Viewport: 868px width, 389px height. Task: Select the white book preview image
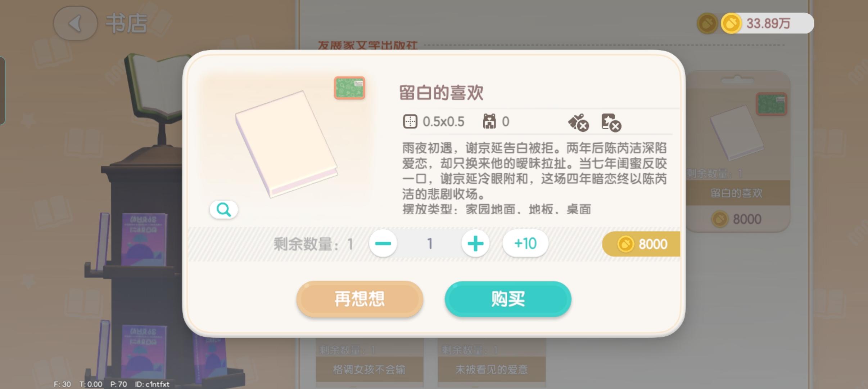(x=286, y=144)
